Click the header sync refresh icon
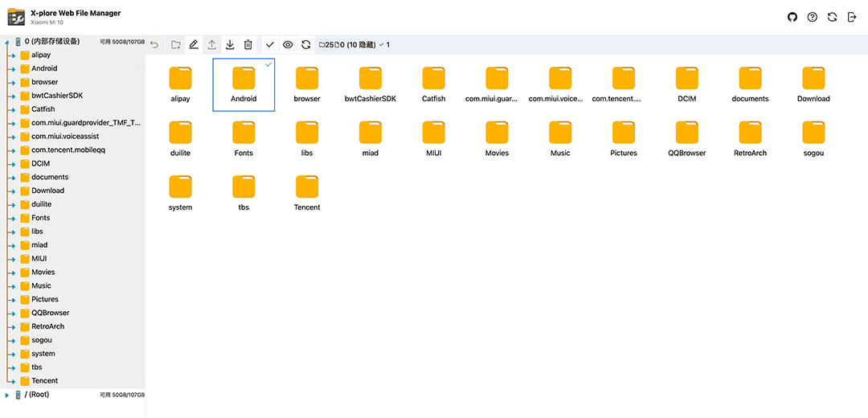The image size is (868, 418). (832, 17)
